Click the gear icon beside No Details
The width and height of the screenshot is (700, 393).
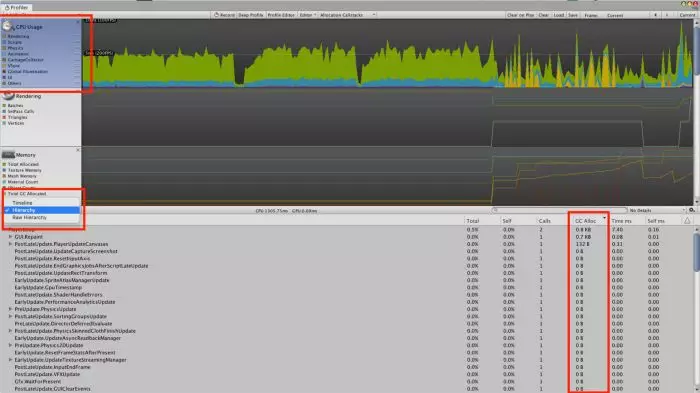coord(692,210)
